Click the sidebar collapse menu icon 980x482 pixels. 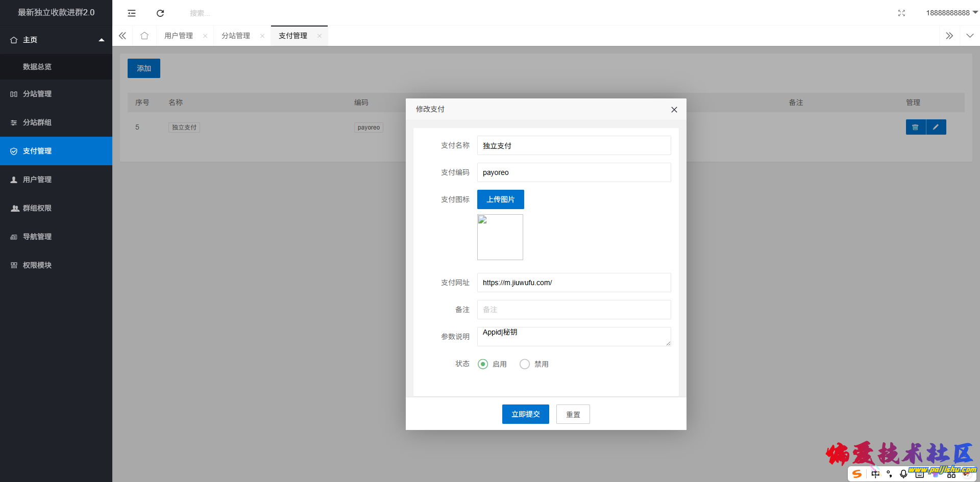point(132,13)
